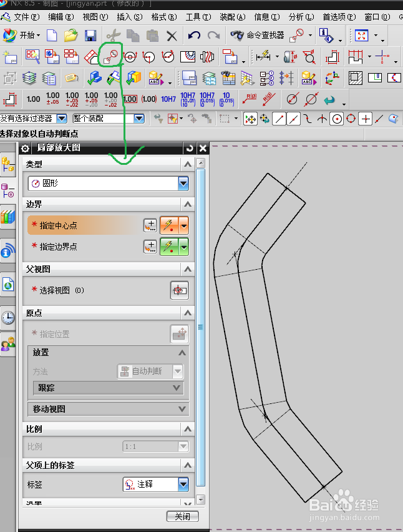This screenshot has width=403, height=532.
Task: Click the Detail View (局部放大图) toolbar icon
Action: coord(111,56)
